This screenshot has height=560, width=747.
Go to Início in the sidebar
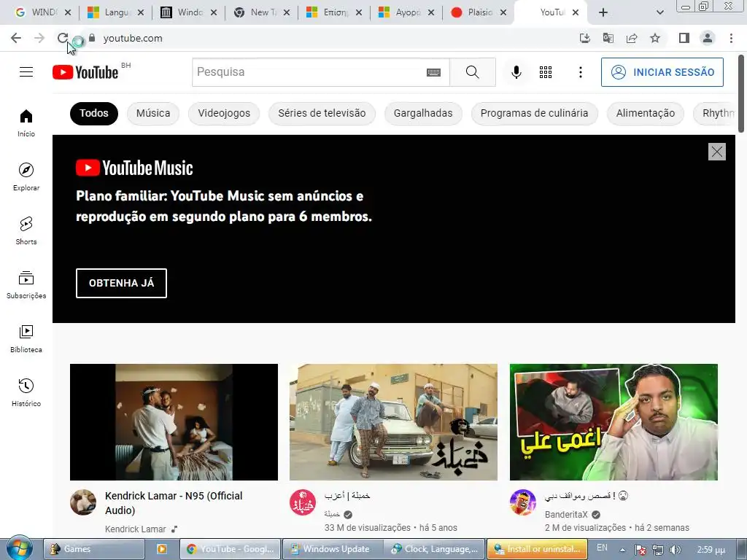point(26,122)
